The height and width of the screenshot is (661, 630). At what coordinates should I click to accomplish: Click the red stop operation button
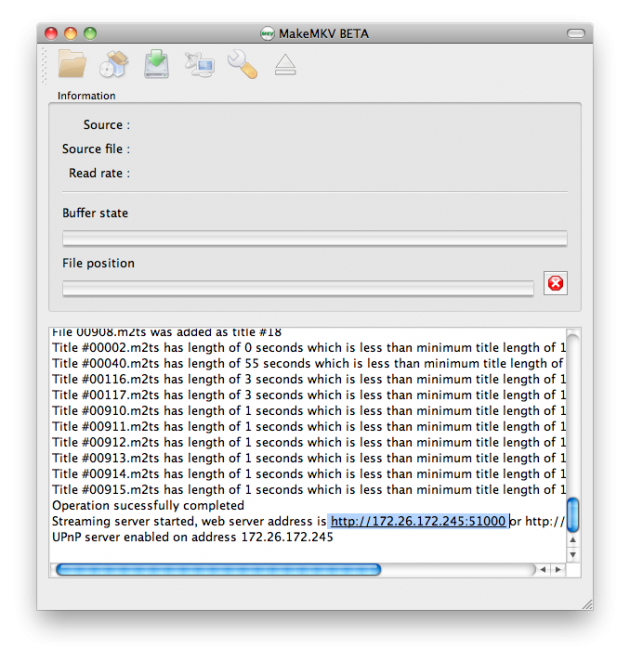(x=555, y=283)
